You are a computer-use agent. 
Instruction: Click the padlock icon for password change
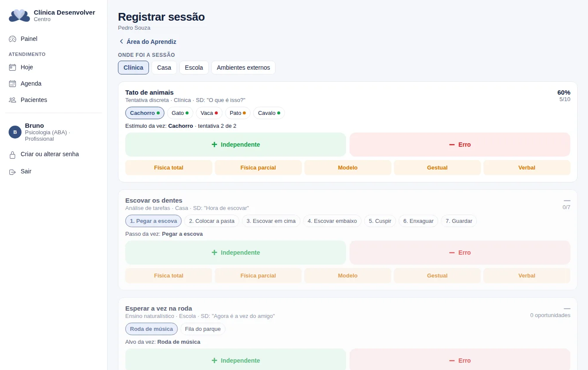(x=12, y=154)
